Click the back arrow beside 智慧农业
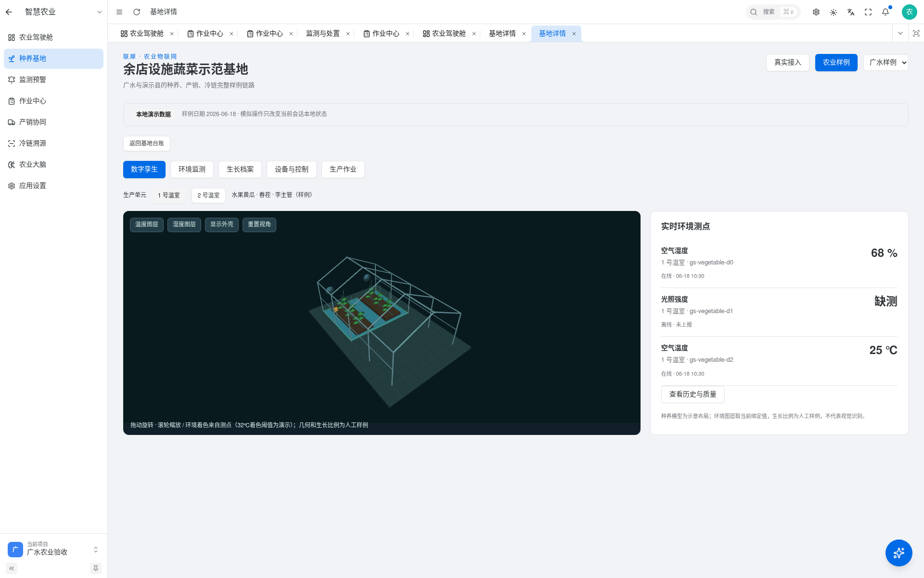The image size is (924, 578). [x=9, y=12]
